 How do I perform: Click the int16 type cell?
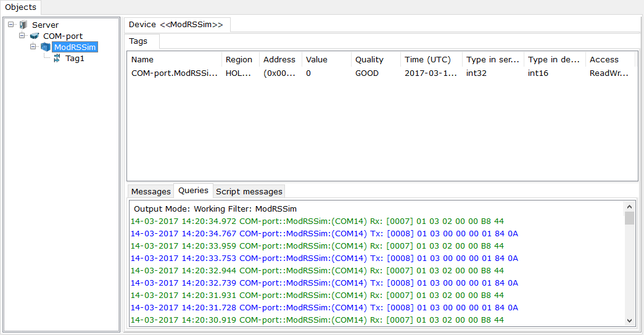point(538,73)
